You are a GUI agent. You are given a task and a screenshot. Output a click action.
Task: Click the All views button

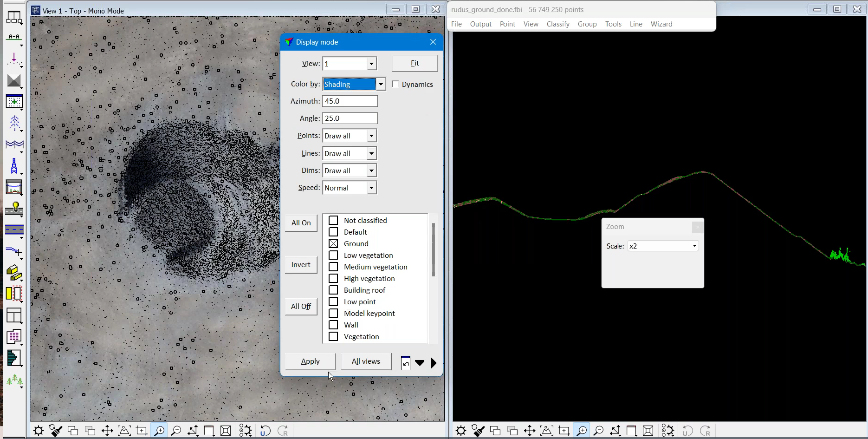[x=366, y=361]
